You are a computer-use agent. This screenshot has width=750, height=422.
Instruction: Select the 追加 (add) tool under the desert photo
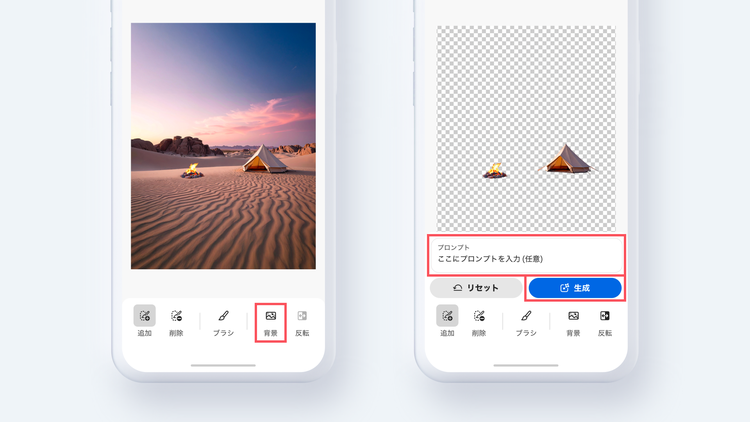(144, 321)
